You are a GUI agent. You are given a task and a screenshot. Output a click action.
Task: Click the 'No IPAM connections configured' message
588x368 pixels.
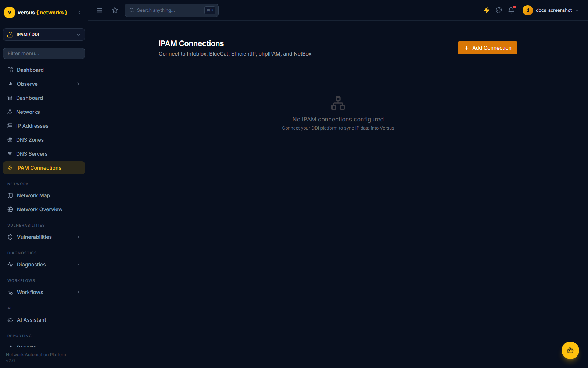pos(338,119)
